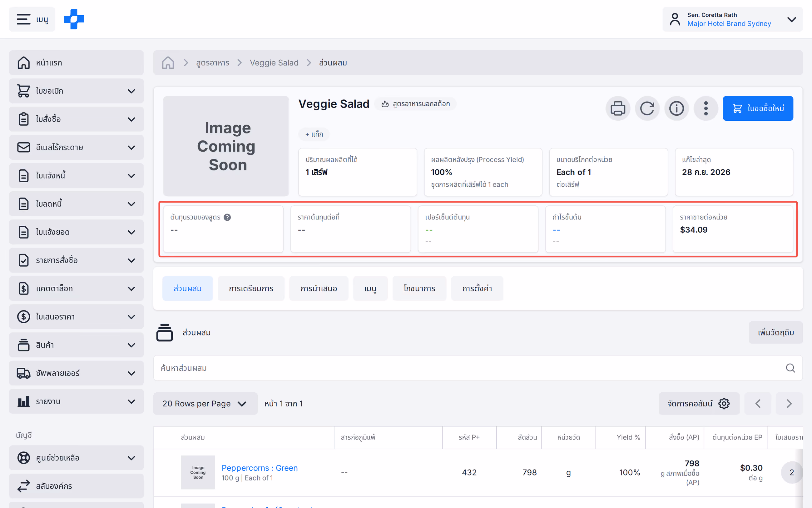Image resolution: width=812 pixels, height=508 pixels.
Task: Click the ใบขอซื้อใหม่ button
Action: pos(758,108)
